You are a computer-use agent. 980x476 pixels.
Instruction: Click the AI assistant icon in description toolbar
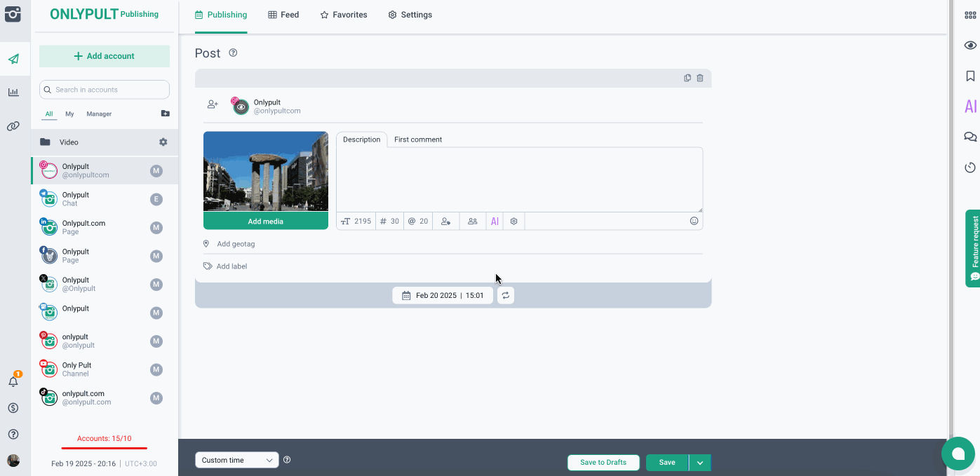(x=495, y=221)
